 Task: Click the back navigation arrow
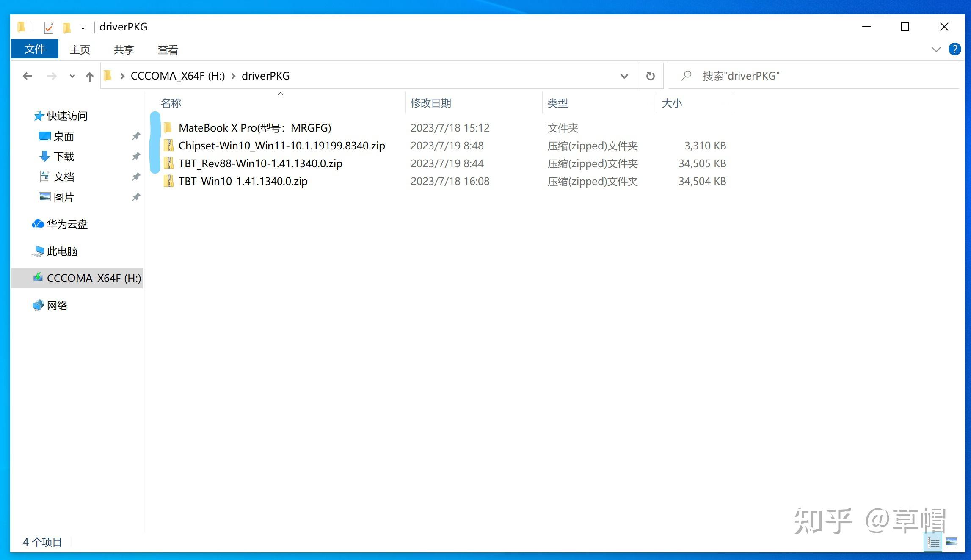28,76
